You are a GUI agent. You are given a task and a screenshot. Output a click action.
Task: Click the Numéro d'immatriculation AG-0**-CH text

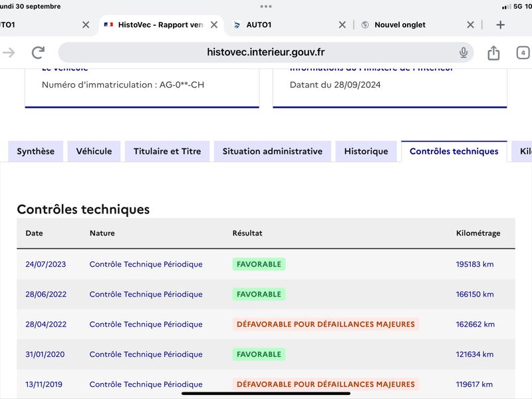[123, 85]
